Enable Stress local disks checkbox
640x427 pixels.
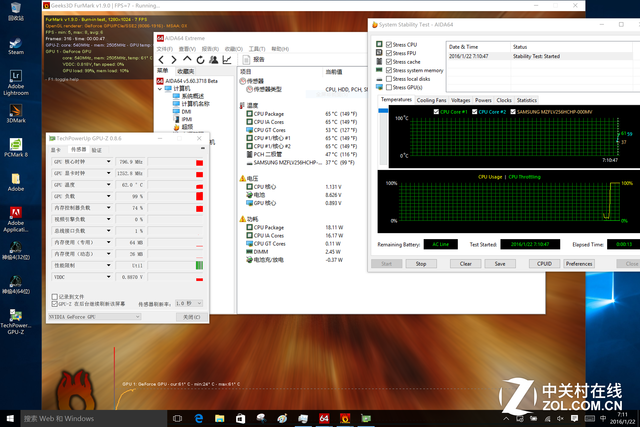coord(389,79)
